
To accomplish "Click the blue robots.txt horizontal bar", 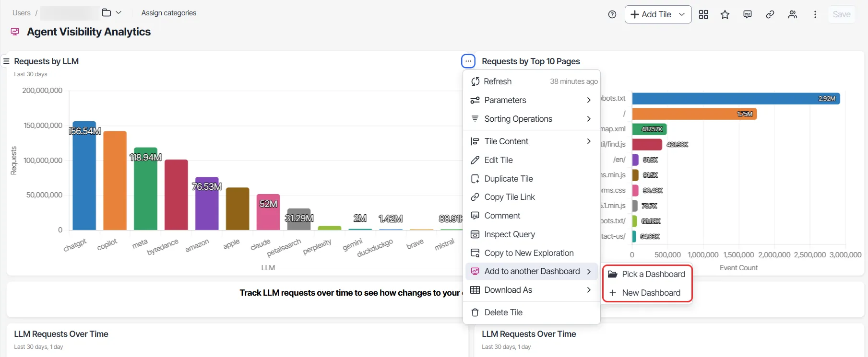I will click(736, 99).
